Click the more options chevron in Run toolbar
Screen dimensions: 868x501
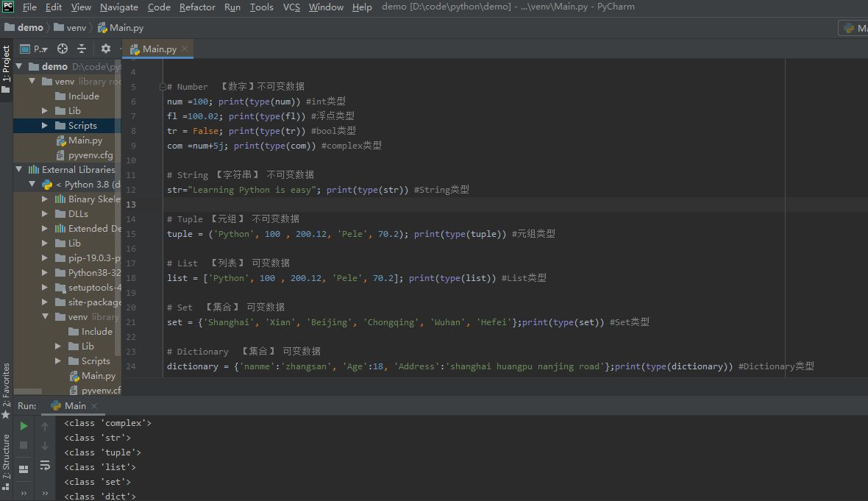(x=24, y=493)
